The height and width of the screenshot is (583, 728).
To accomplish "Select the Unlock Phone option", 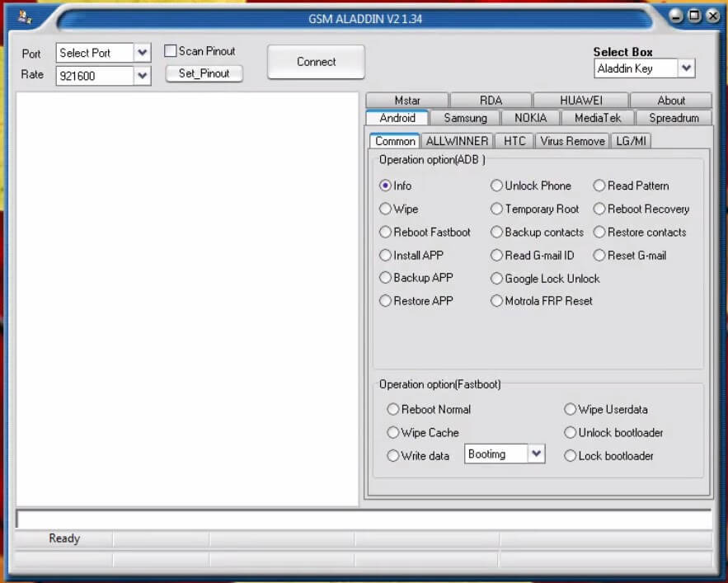I will click(x=496, y=186).
